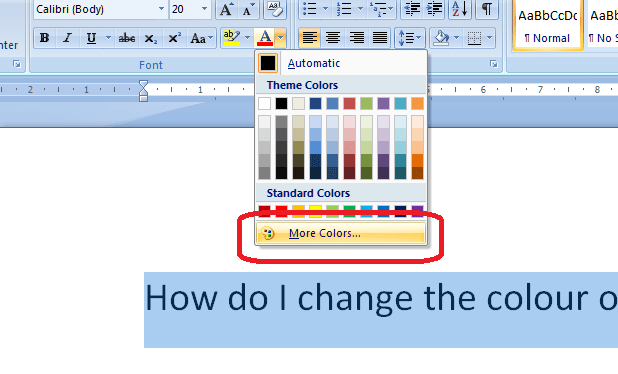Apply the red font color button

[265, 38]
